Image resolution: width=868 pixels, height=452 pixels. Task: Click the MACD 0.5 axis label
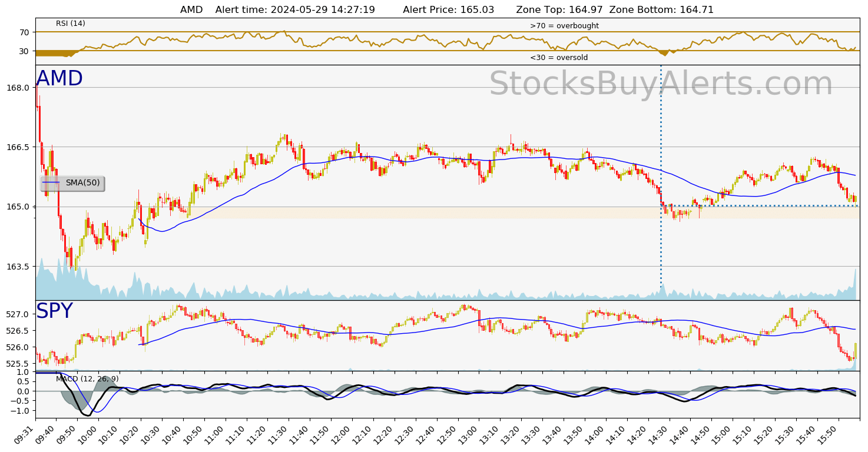[24, 381]
